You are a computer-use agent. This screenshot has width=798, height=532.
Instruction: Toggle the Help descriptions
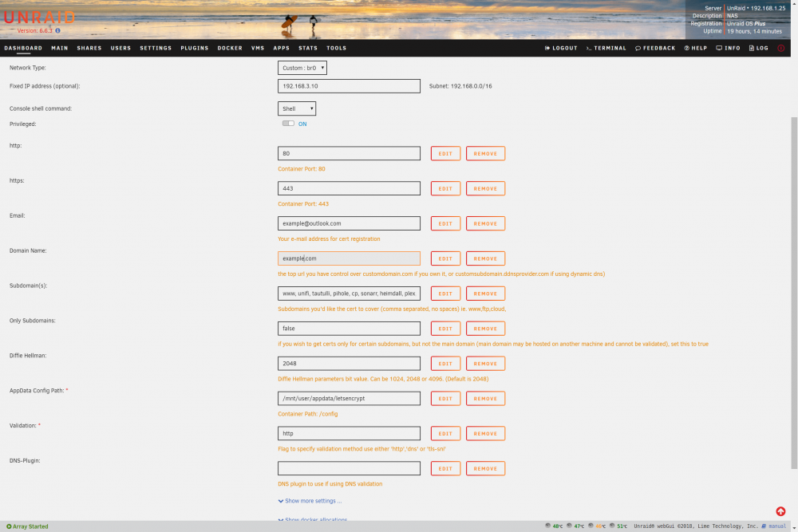(x=695, y=48)
